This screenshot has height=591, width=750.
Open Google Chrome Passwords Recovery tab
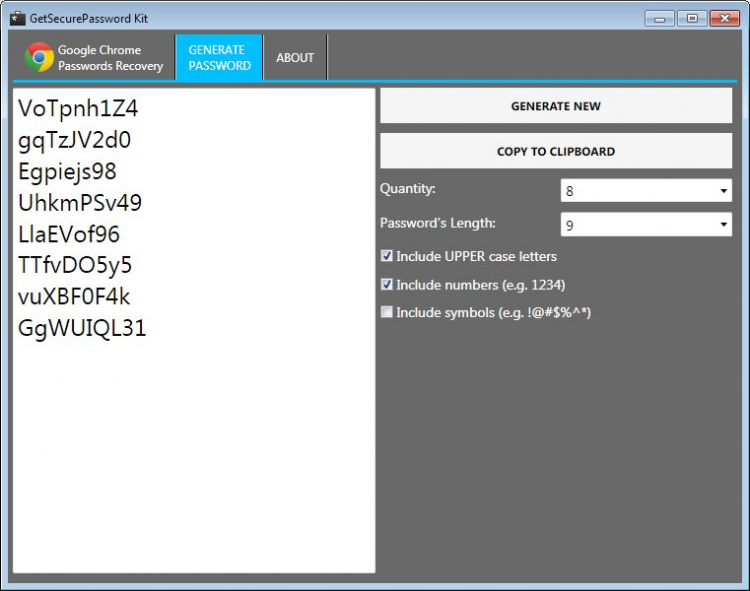click(94, 57)
